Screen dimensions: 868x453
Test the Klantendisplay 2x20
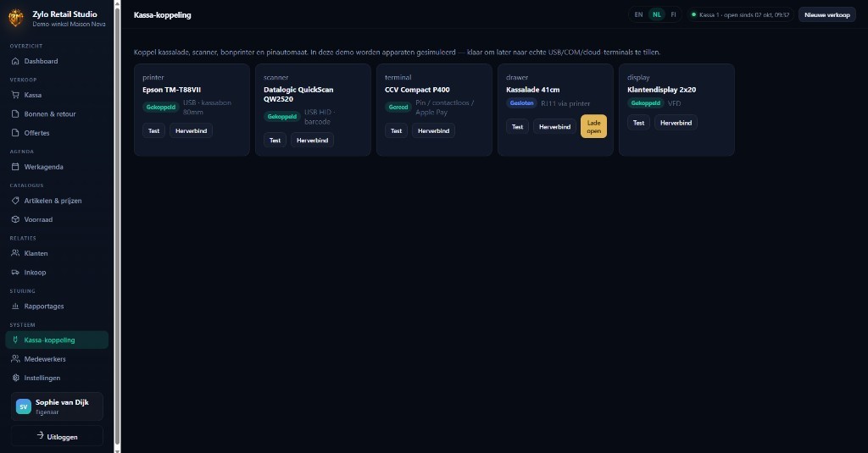pos(639,123)
